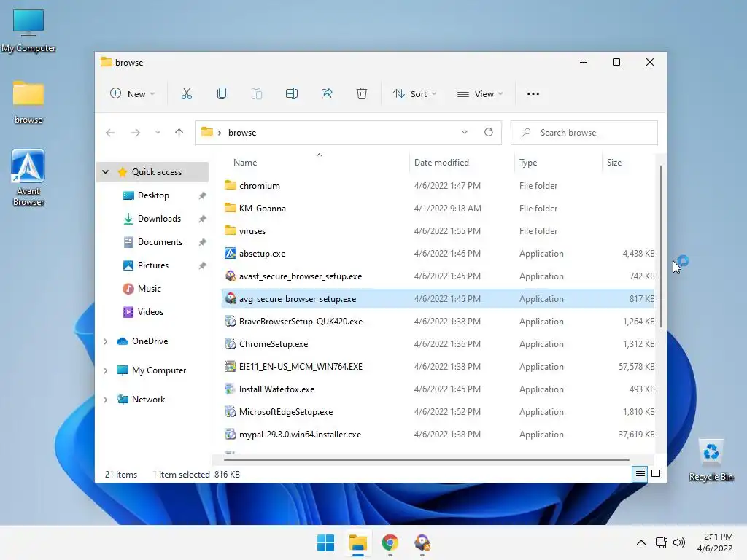
Task: Click the Search browse field
Action: [x=584, y=133]
